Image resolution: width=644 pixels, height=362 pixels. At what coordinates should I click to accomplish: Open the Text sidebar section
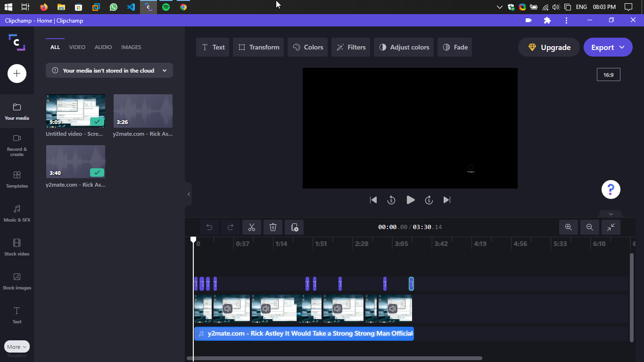(17, 315)
